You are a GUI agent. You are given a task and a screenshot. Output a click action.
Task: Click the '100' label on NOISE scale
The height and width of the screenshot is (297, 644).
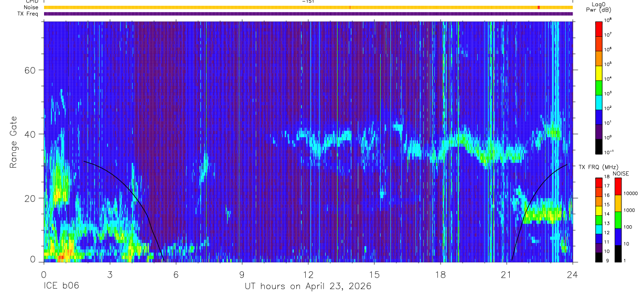pos(629,227)
